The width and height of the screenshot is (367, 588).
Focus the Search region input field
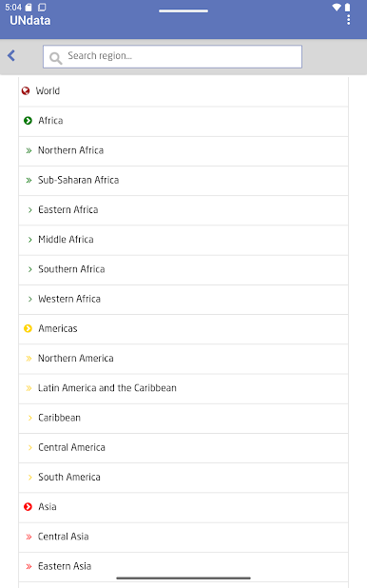click(172, 57)
